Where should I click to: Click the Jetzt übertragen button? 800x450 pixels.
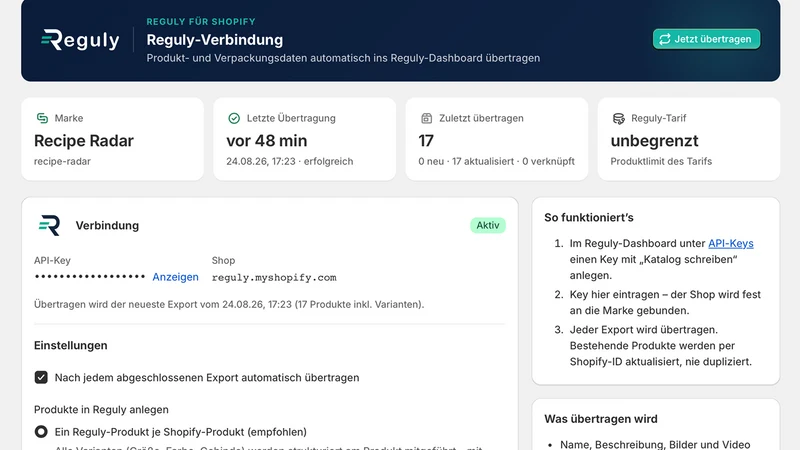(706, 39)
